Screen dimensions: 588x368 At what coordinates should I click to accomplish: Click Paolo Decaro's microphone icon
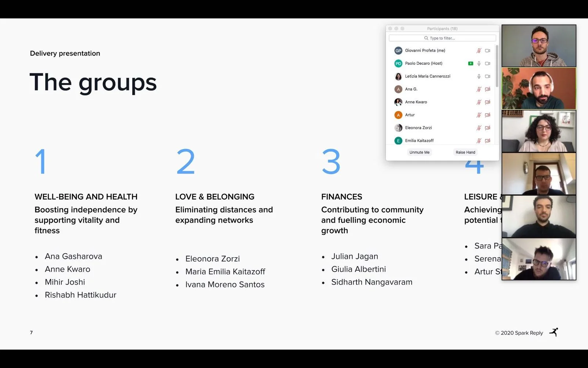coord(479,64)
